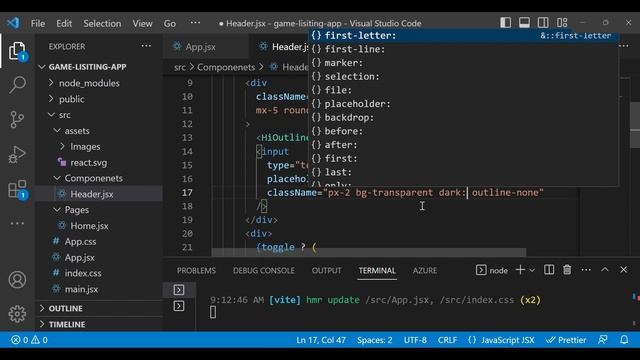
Task: Customize layout icon in title bar
Action: pyautogui.click(x=562, y=23)
